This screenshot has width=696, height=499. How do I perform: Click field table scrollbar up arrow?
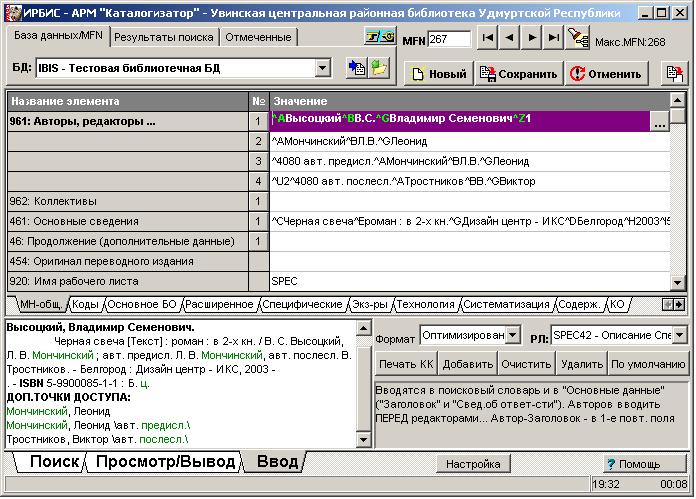coord(677,100)
